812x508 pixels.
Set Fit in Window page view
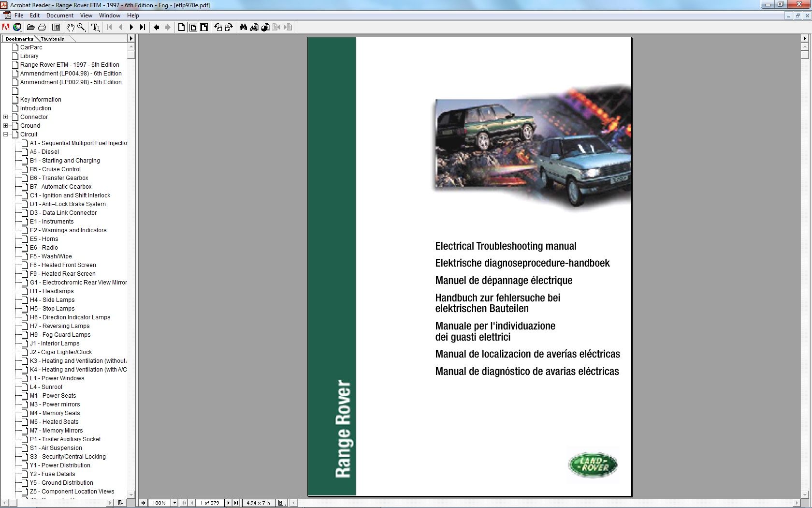point(193,27)
